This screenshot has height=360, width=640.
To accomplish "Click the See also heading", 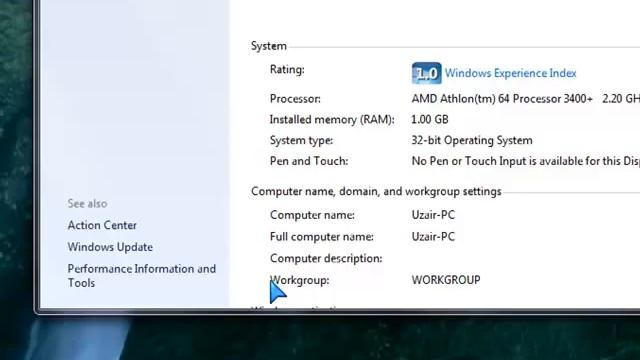I will coord(87,204).
